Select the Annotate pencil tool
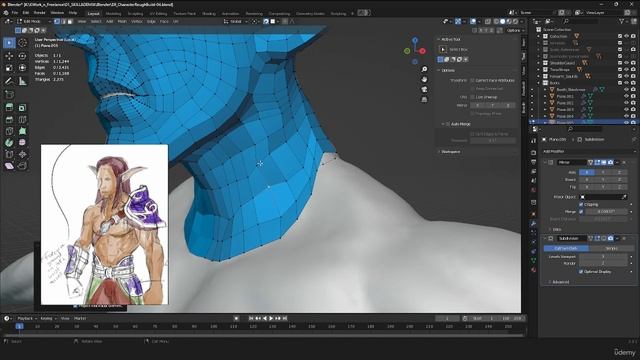Image resolution: width=640 pixels, height=360 pixels. (x=9, y=81)
